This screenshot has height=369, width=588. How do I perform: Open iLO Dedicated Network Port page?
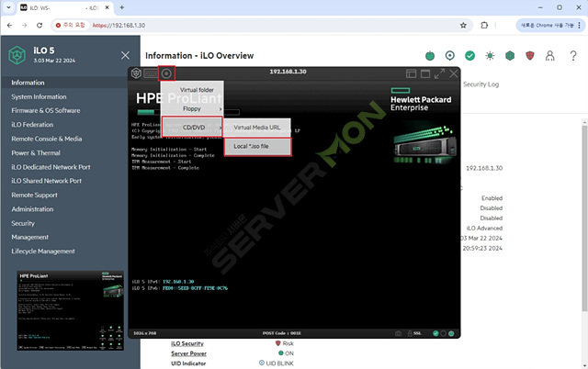coord(51,167)
